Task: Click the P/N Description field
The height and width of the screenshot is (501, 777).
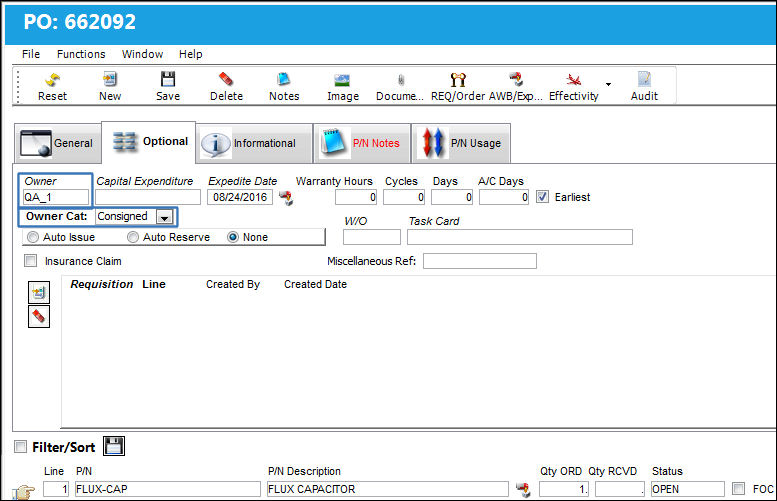Action: click(388, 489)
